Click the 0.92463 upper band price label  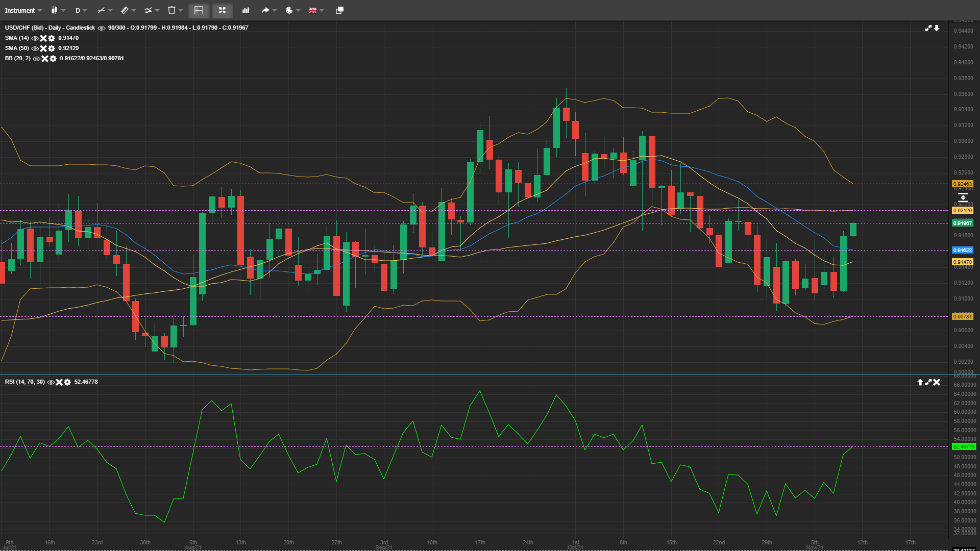[963, 184]
